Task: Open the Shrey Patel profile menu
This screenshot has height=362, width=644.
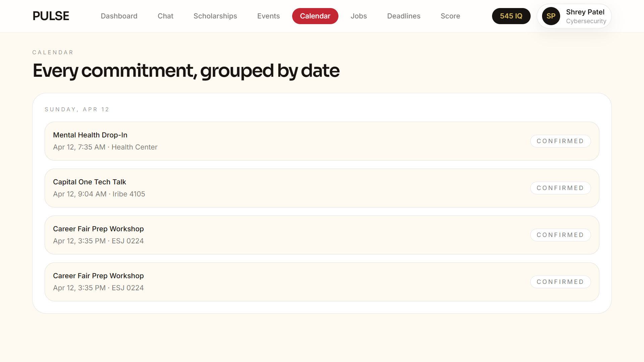Action: click(585, 16)
